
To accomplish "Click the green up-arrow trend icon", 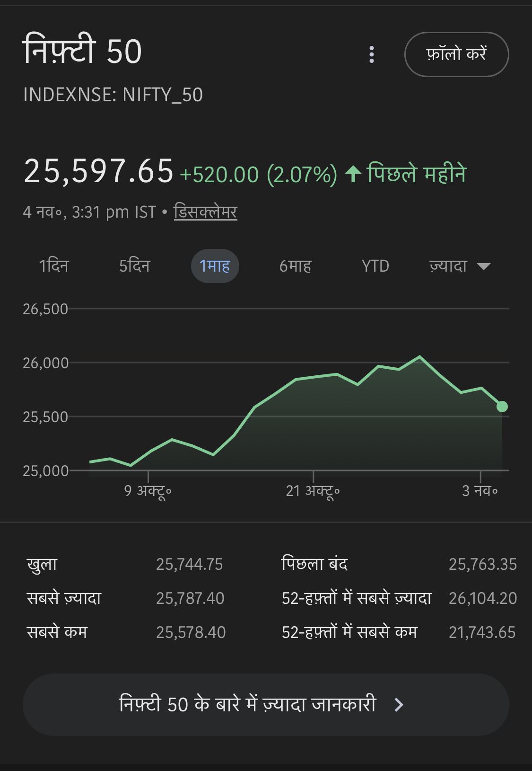I will 353,174.
